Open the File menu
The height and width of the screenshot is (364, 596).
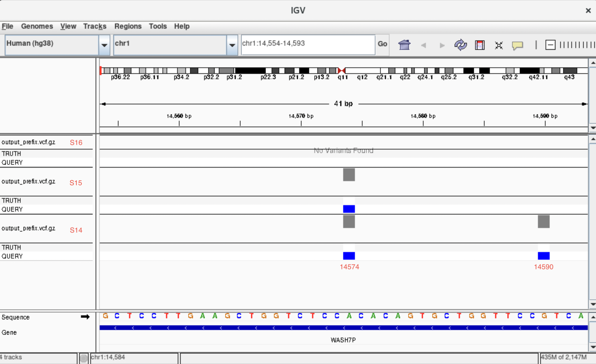[x=7, y=26]
